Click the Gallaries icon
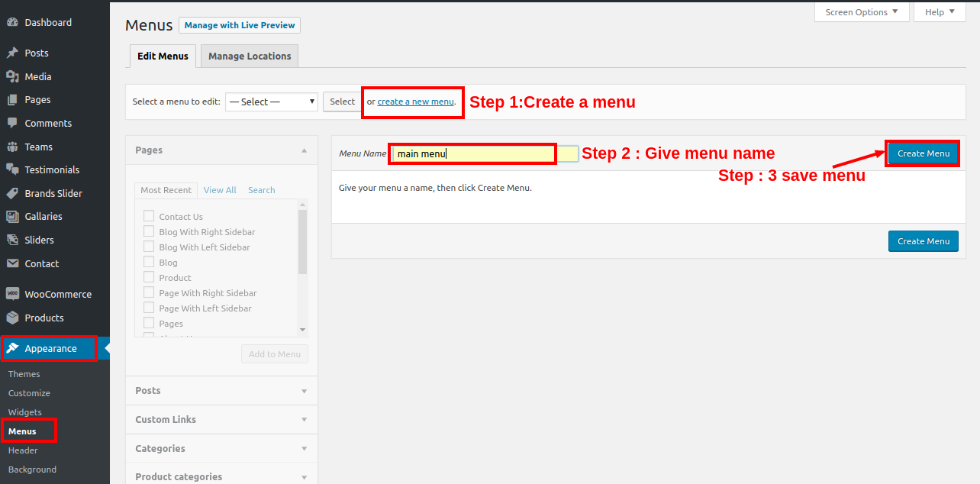 tap(12, 217)
